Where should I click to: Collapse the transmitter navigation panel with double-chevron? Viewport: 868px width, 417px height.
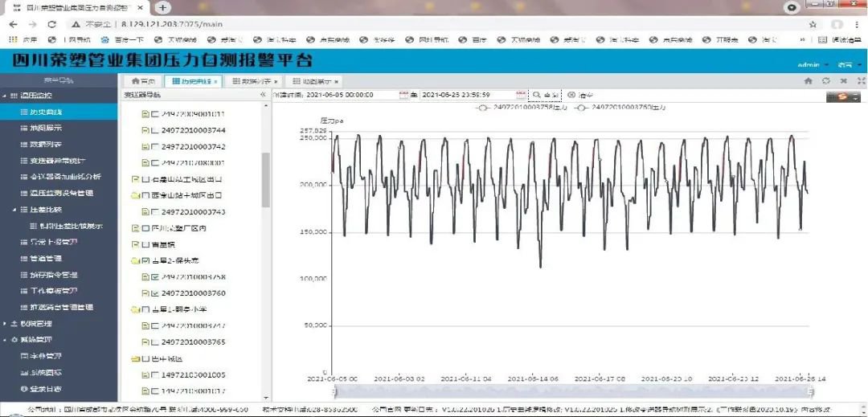(x=263, y=95)
